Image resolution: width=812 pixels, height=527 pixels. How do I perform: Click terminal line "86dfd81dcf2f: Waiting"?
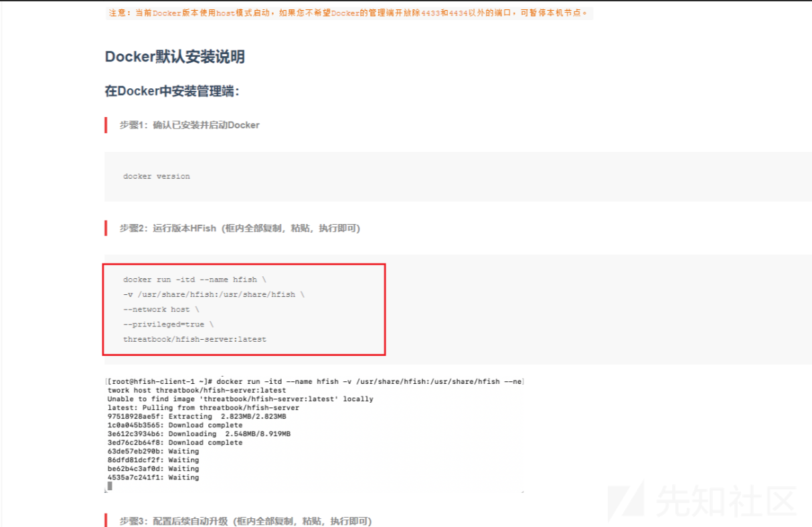click(153, 459)
